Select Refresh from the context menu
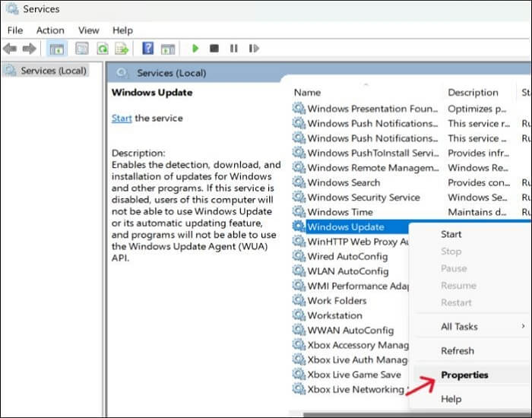The image size is (532, 418). click(x=458, y=350)
